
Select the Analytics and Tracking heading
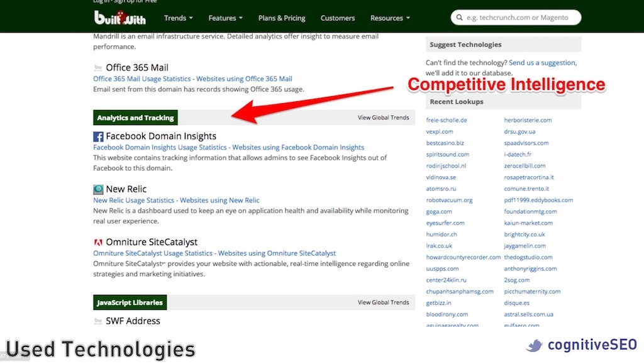(x=135, y=118)
